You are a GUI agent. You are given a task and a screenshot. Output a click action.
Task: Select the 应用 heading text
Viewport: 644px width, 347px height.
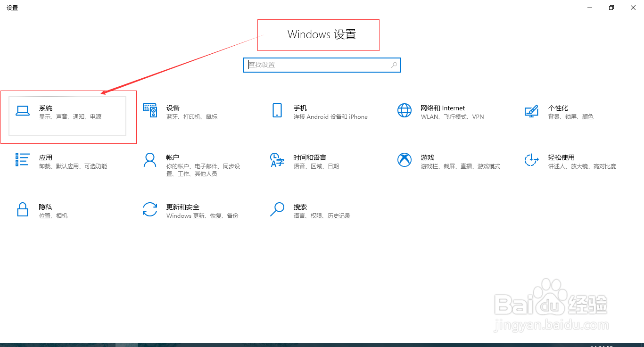[46, 157]
